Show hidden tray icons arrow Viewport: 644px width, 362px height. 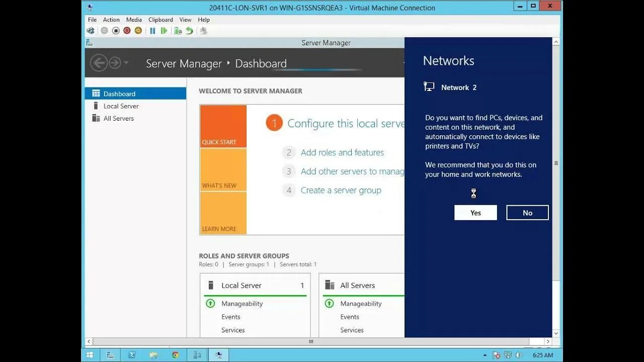coord(485,355)
